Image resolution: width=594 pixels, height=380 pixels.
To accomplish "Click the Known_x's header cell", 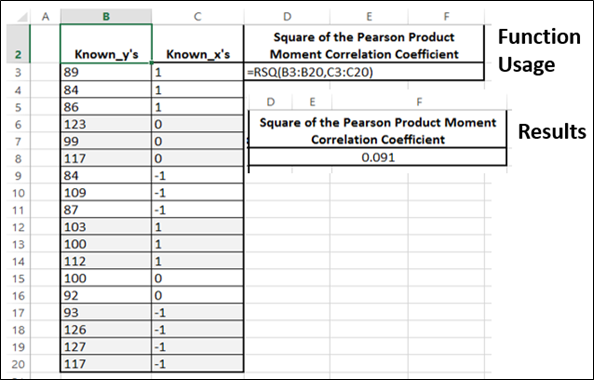I will 198,44.
